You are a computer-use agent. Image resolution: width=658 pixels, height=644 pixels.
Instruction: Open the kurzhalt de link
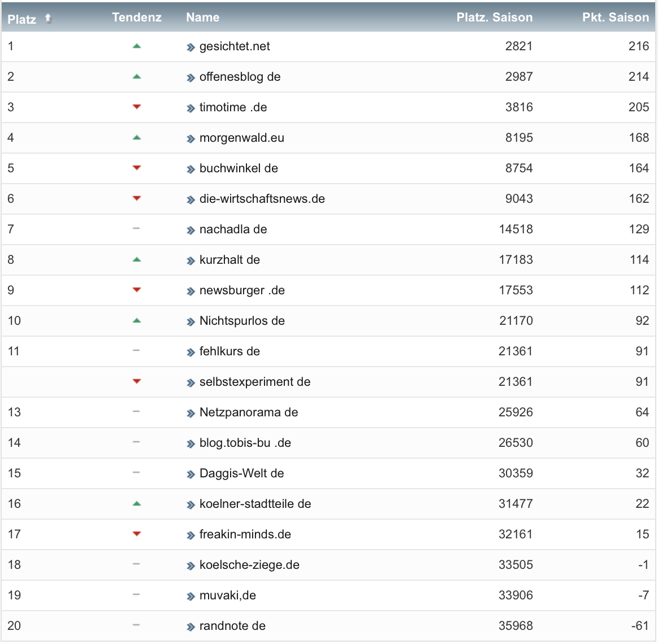(230, 260)
